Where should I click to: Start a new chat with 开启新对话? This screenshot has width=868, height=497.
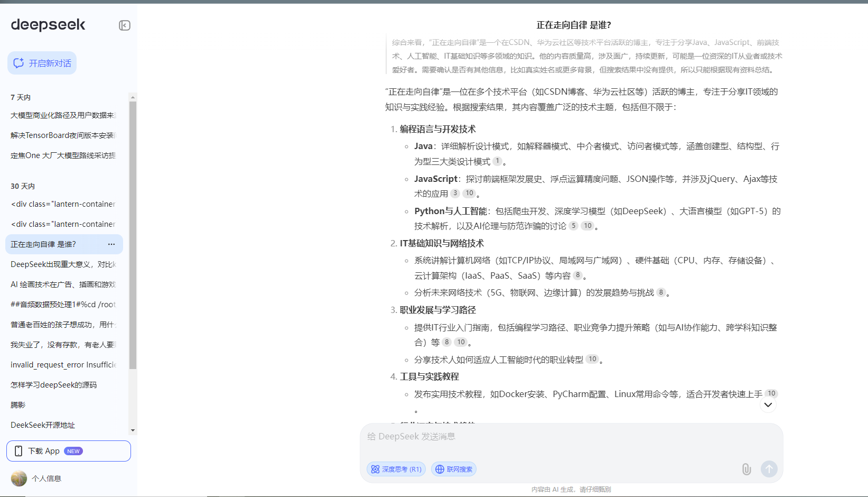pos(42,63)
